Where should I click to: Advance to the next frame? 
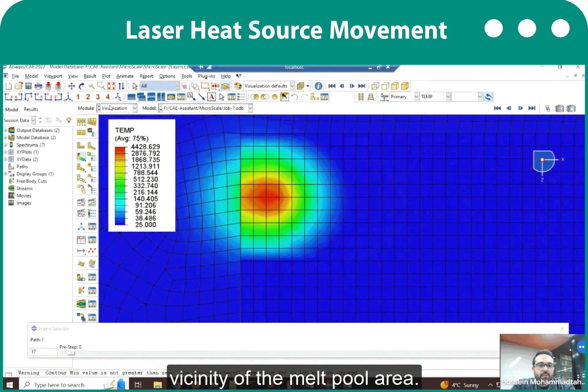point(352,86)
